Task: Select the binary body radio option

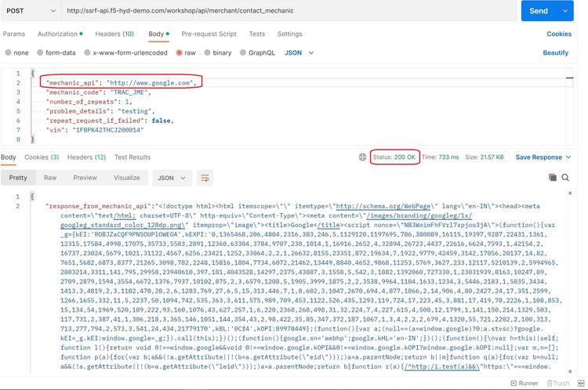Action: [x=208, y=52]
